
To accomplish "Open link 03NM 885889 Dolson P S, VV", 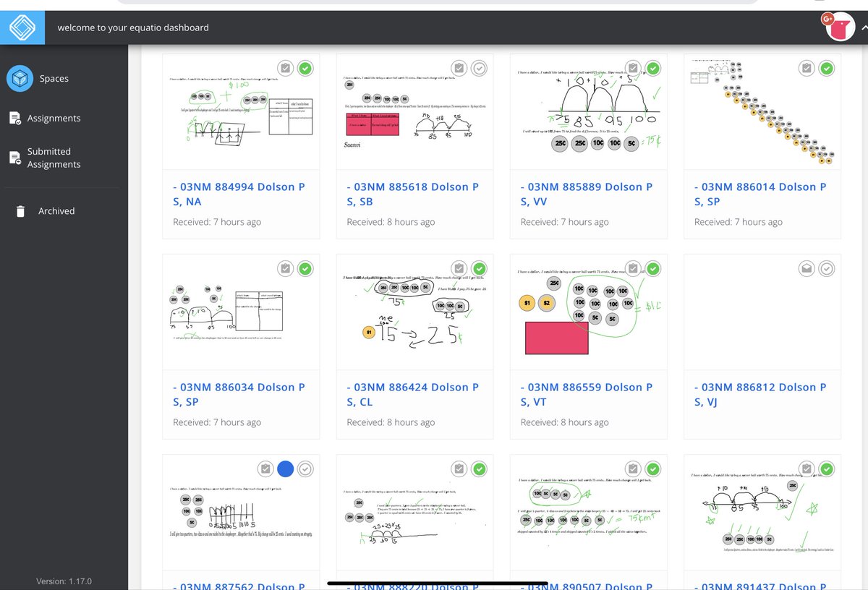I will 587,194.
